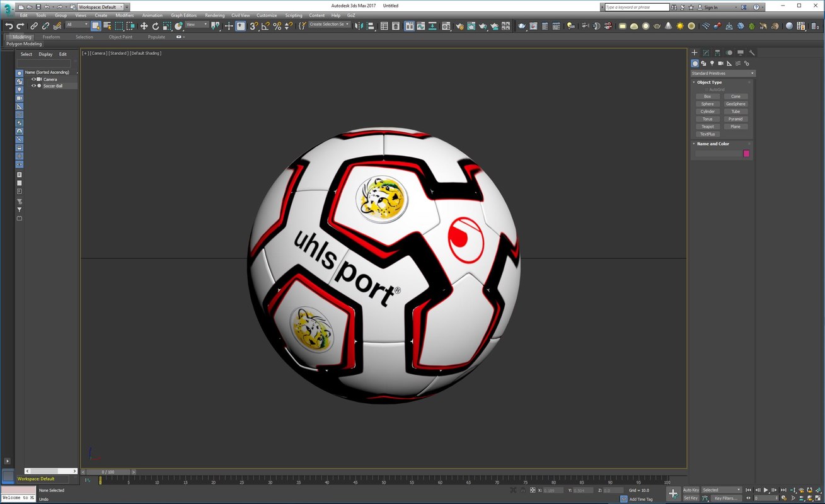Activate the Rotate tool in the toolbar
The image size is (825, 504).
(156, 26)
